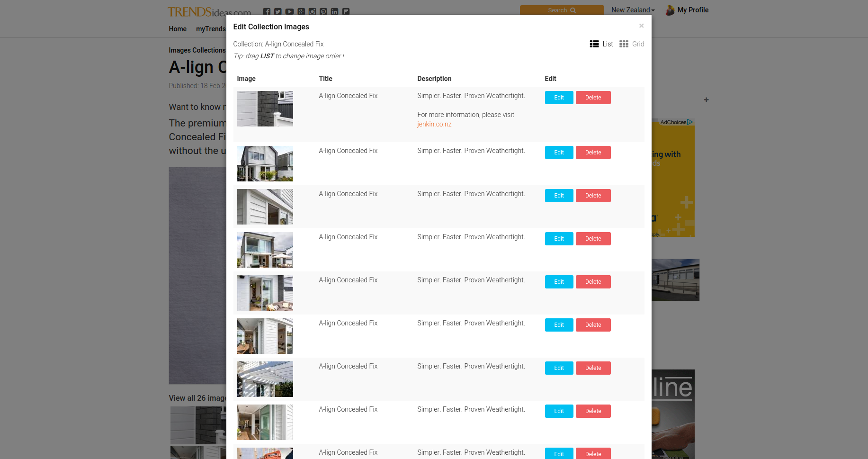Open the LinkedIn social icon
This screenshot has width=868, height=459.
[x=335, y=11]
